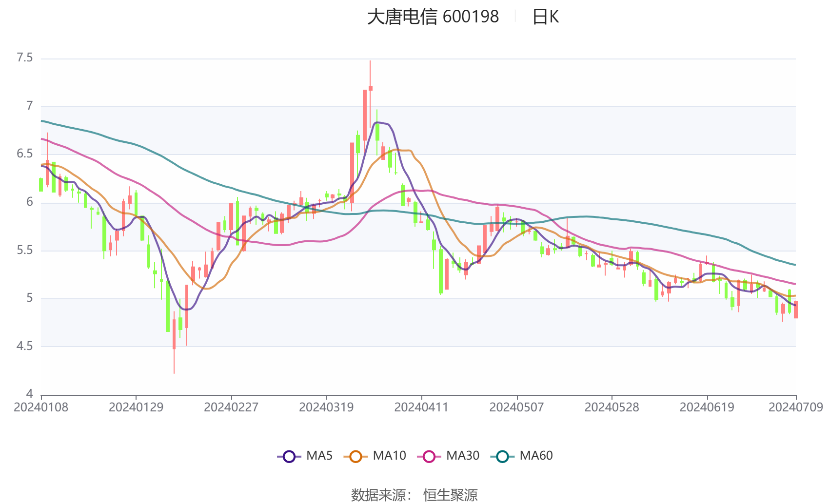Click x-axis date label 20240319
Viewport: 829px width, 504px height.
click(326, 407)
